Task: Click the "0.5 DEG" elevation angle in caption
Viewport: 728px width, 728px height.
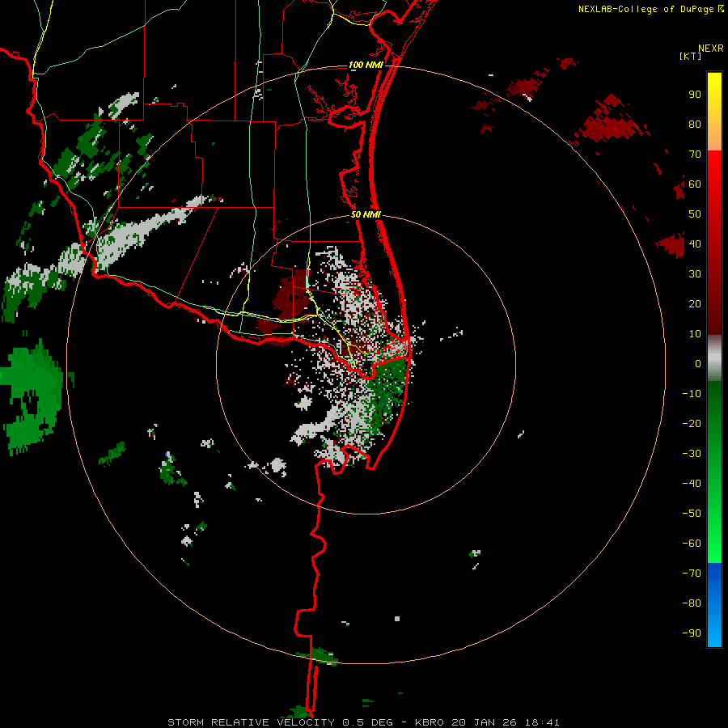Action: (368, 722)
